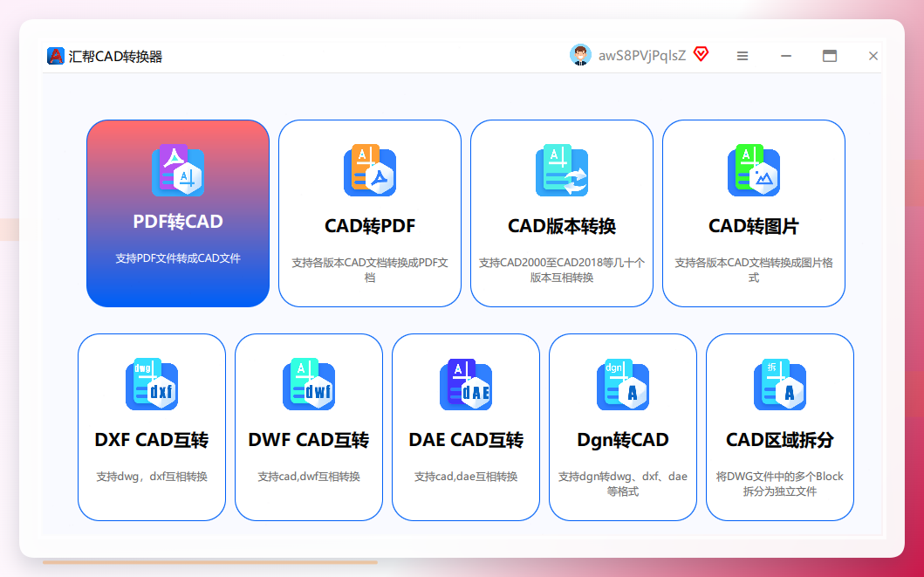Select the PDF转CAD title text

[178, 222]
